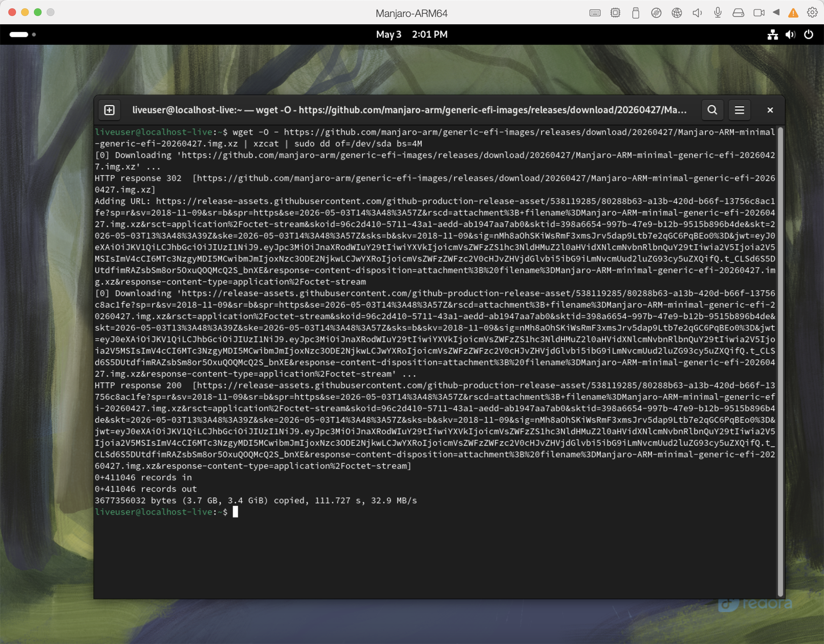Click the VM USB device icon
Viewport: 824px width, 644px height.
click(635, 13)
